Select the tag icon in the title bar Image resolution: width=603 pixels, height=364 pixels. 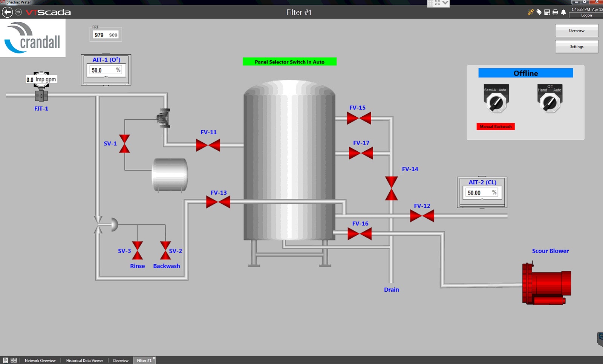pyautogui.click(x=538, y=12)
